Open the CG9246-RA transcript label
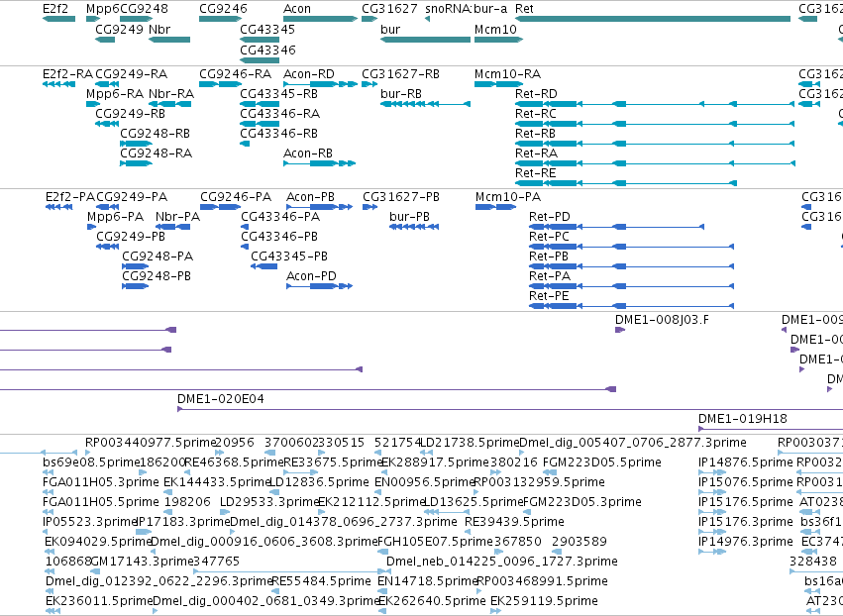 tap(235, 73)
